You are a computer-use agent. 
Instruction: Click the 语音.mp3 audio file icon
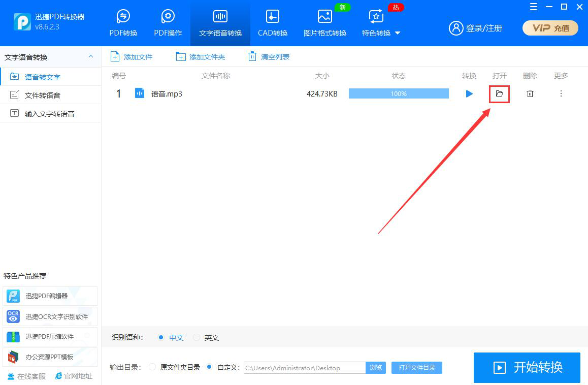point(140,93)
